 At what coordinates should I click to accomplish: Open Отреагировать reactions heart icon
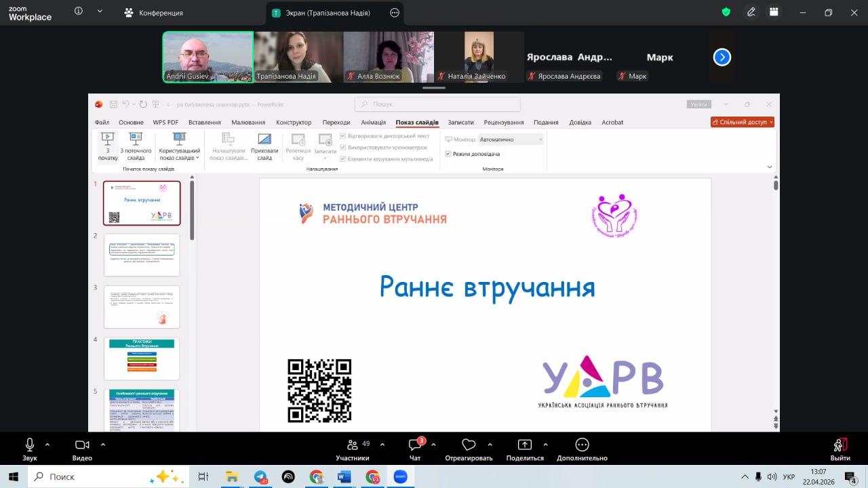point(469,445)
